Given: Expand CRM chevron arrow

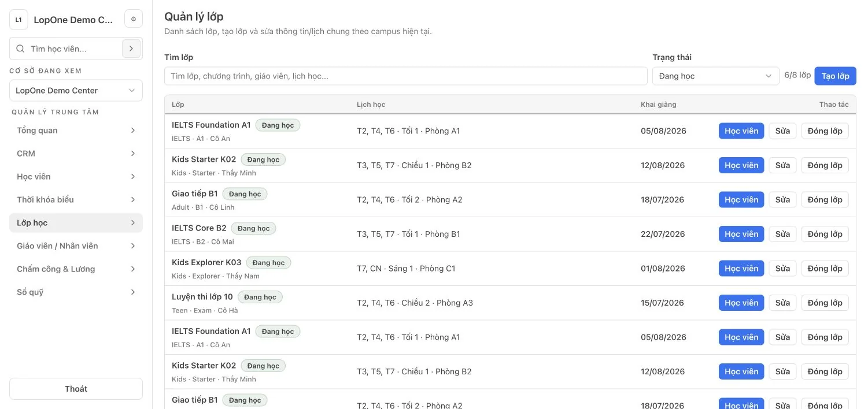Looking at the screenshot, I should 133,154.
